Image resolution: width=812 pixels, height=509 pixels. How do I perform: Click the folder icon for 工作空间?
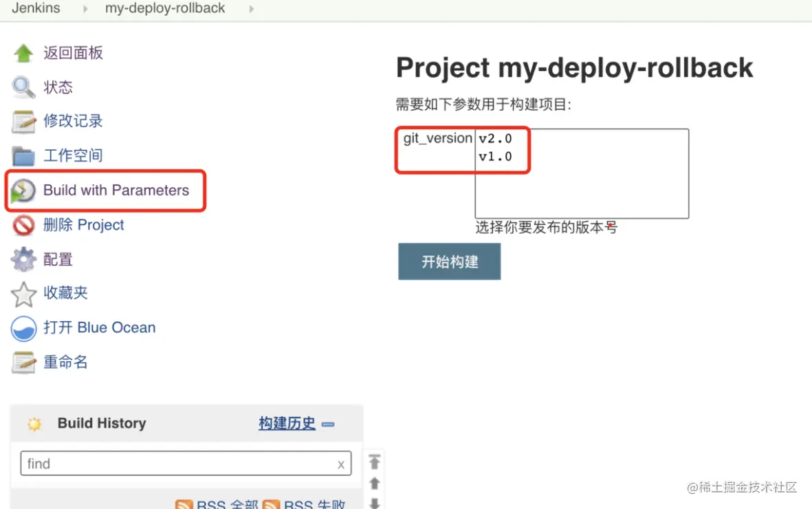[23, 155]
